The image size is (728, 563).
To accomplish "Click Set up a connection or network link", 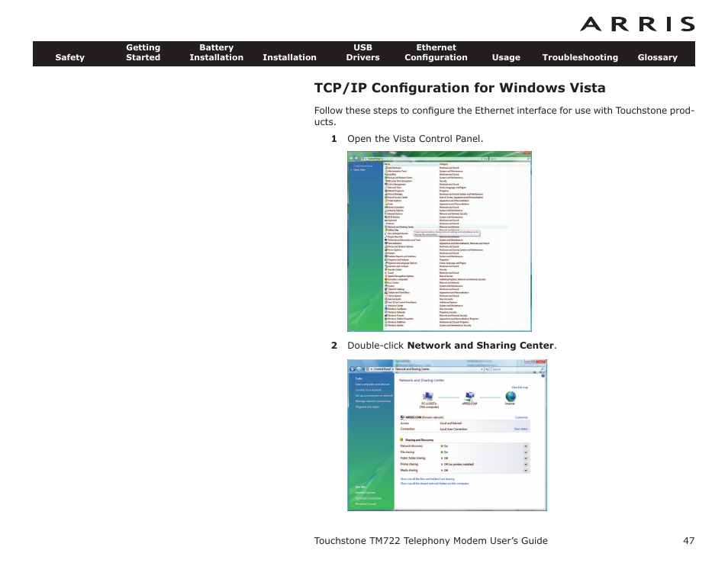I will pyautogui.click(x=374, y=395).
